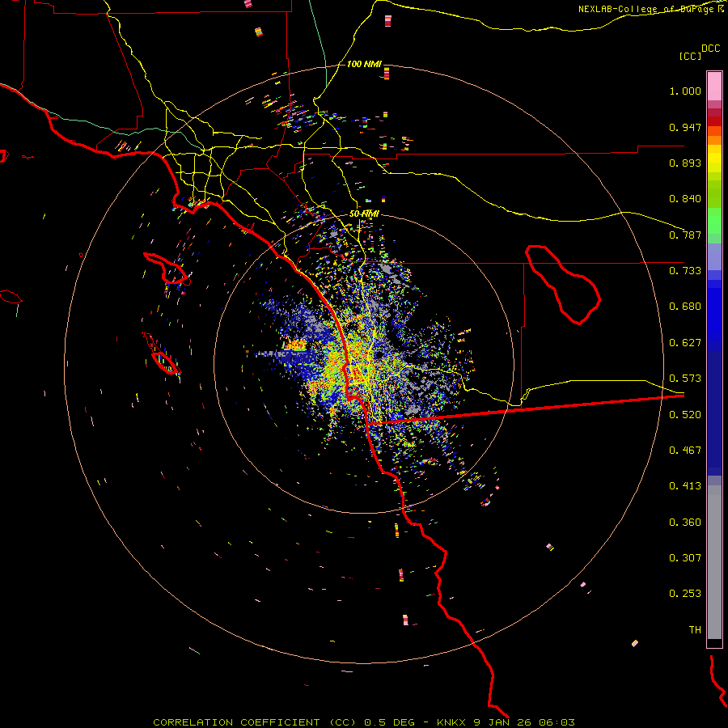The height and width of the screenshot is (728, 728).
Task: Click the TH threshold label
Action: click(695, 630)
